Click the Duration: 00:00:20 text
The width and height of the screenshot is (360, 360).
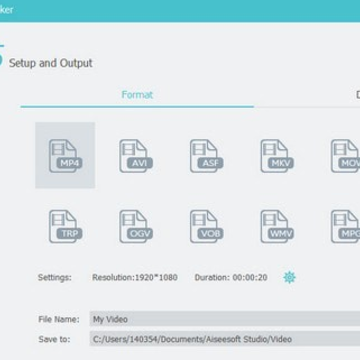tap(231, 277)
